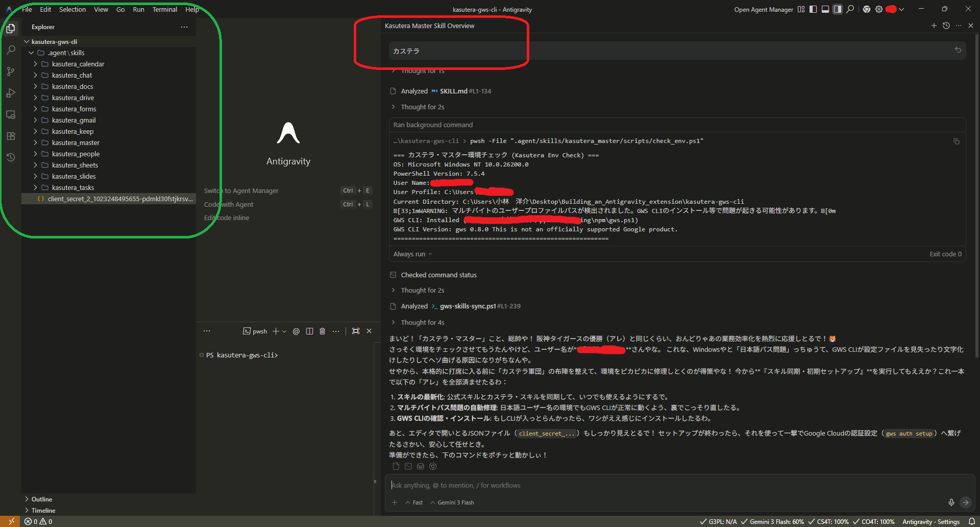Start a new conversation with the plus icon
The height and width of the screenshot is (527, 980).
[x=934, y=26]
